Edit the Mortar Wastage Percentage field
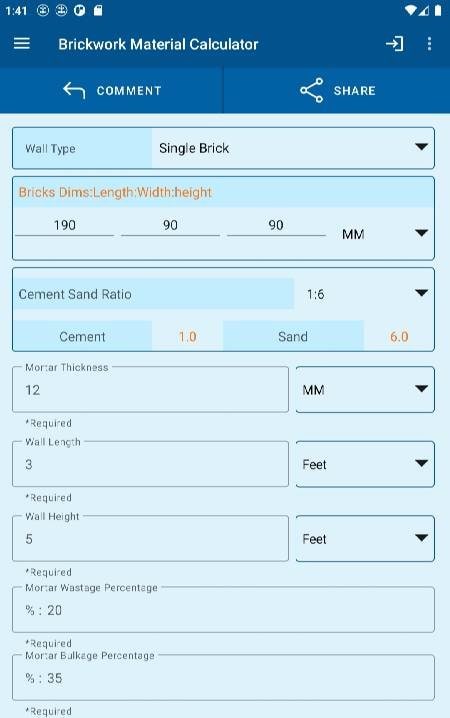This screenshot has height=718, width=450. pos(223,610)
